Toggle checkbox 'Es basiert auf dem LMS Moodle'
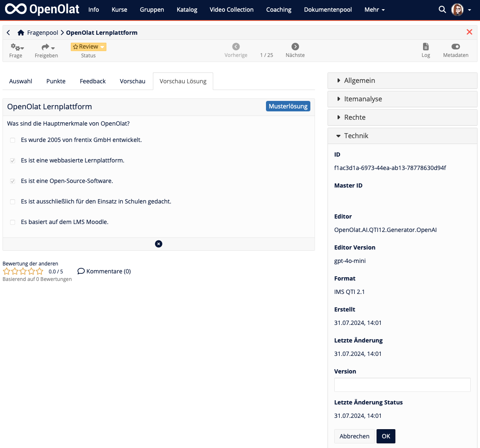 13,222
